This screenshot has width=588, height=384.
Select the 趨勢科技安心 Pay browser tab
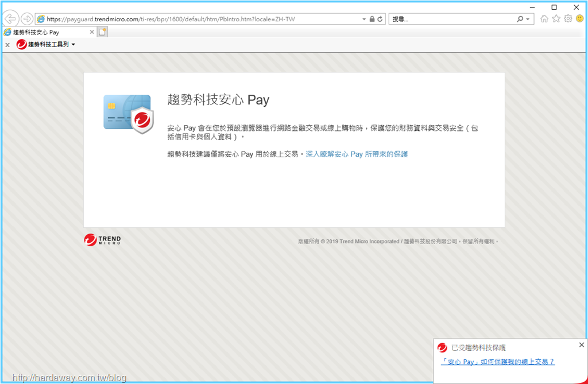click(49, 32)
